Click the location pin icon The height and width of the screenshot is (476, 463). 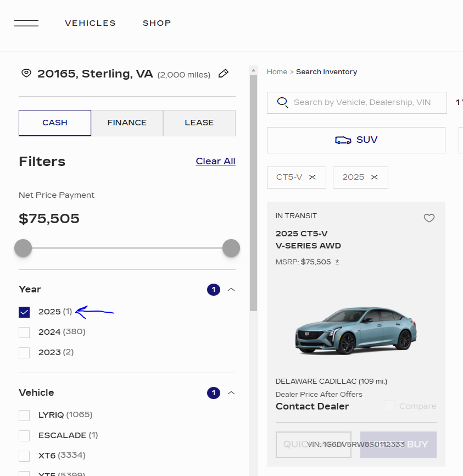[x=26, y=73]
